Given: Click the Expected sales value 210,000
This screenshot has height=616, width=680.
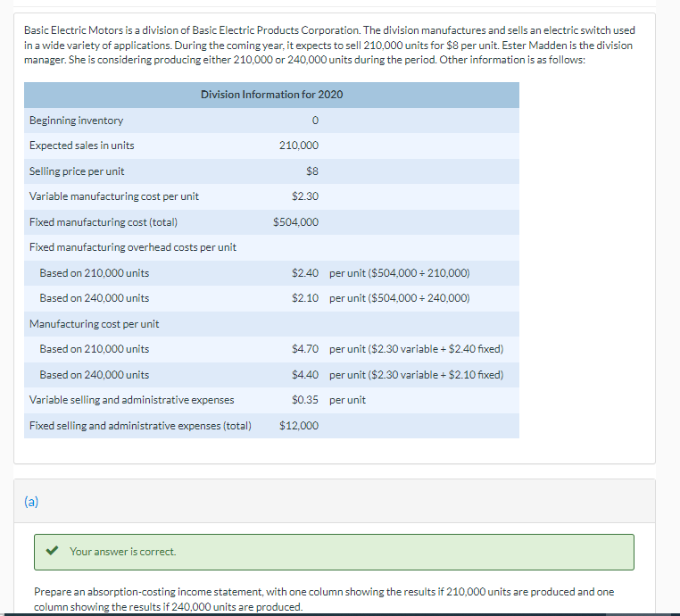Looking at the screenshot, I should click(299, 146).
